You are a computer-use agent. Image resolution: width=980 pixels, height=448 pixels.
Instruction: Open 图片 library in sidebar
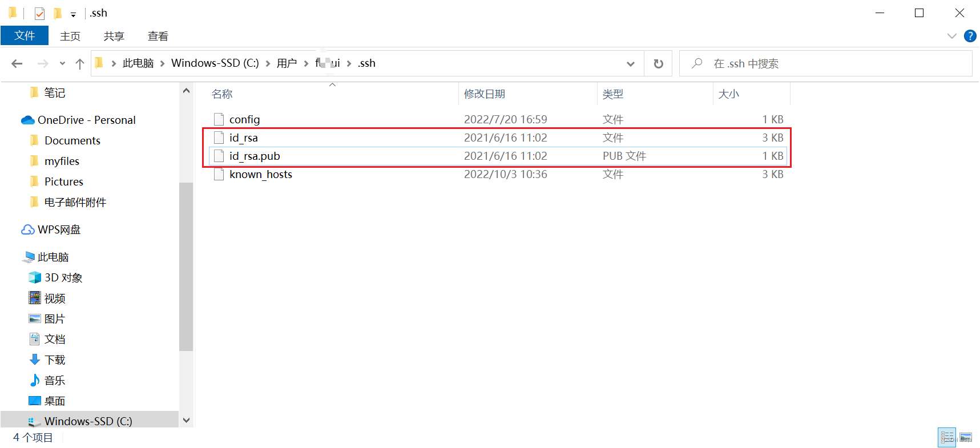[x=55, y=318]
